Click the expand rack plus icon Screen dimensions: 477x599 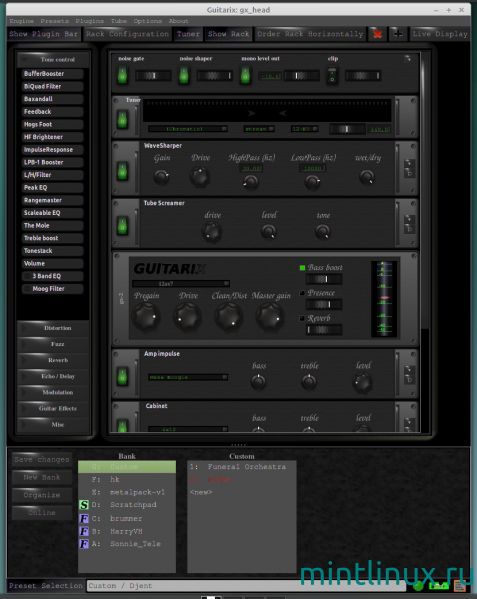point(398,34)
